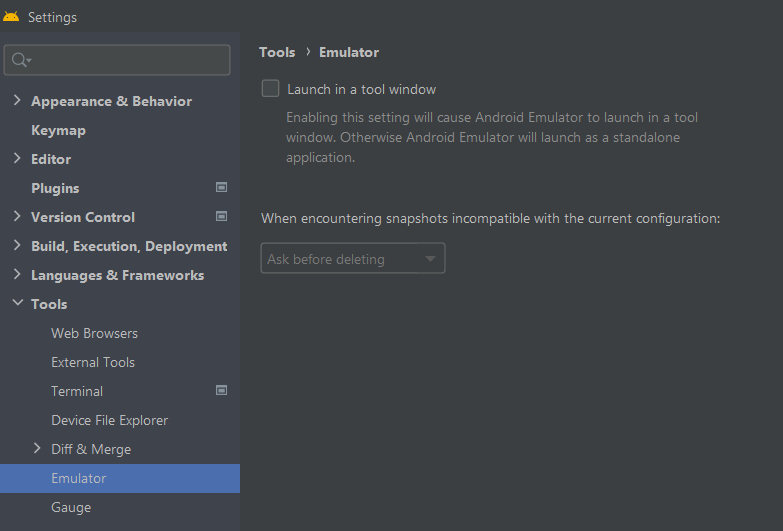Expand Appearance & Behavior chevron
Image resolution: width=783 pixels, height=531 pixels.
(17, 100)
